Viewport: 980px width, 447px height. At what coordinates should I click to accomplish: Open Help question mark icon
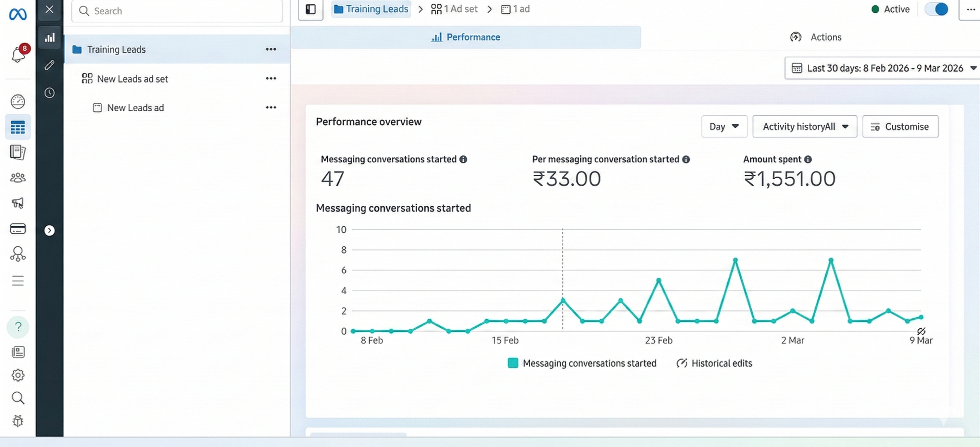18,327
